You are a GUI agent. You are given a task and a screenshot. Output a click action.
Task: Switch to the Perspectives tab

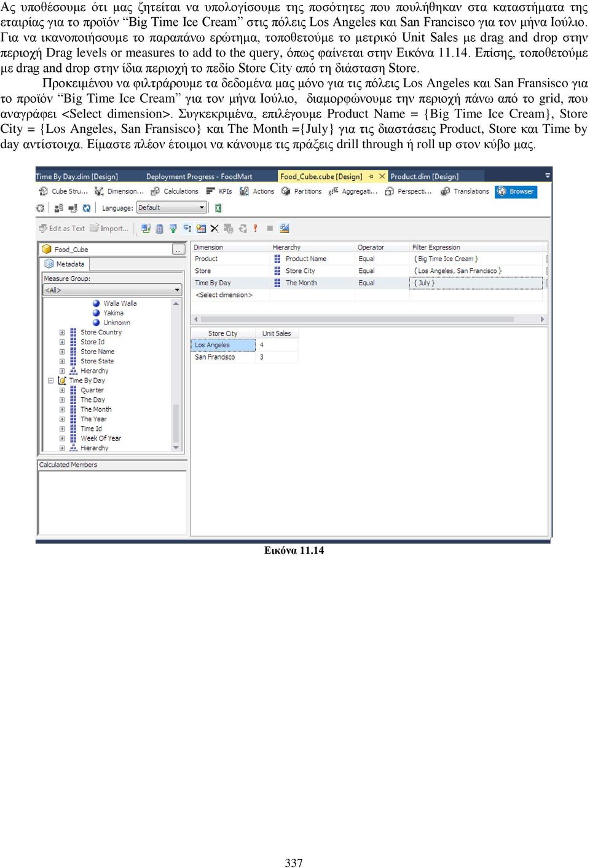point(409,191)
